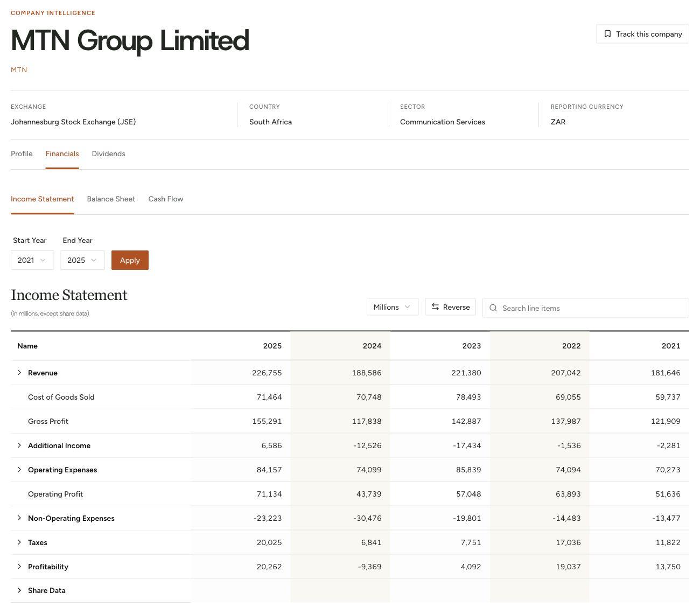This screenshot has width=700, height=614.
Task: Expand the Taxes row
Action: (x=19, y=542)
